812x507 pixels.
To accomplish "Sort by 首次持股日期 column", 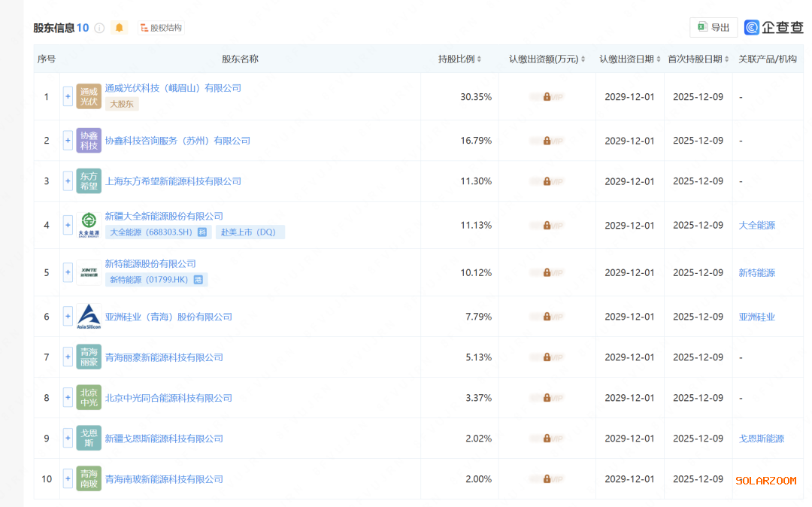I will point(698,59).
